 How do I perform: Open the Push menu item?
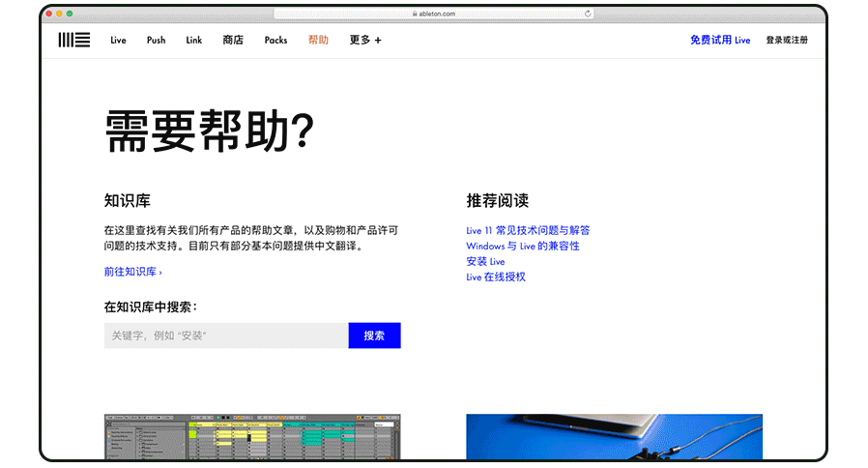point(157,40)
